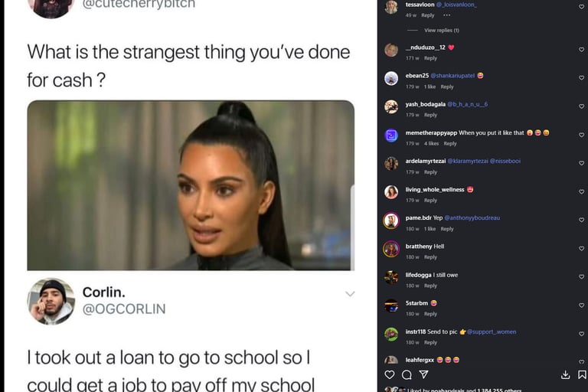Open memetherappyapp's profile picture
The image size is (588, 392).
point(391,135)
